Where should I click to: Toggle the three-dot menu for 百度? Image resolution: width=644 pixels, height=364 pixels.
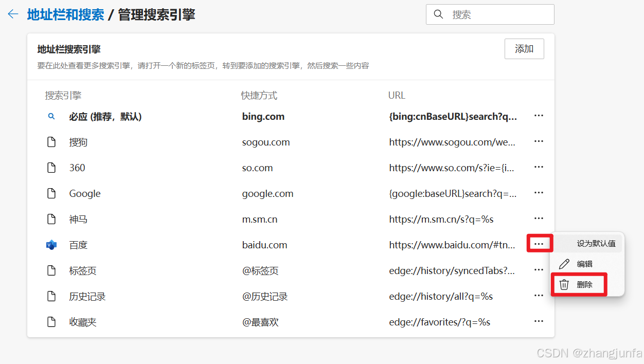(x=539, y=244)
